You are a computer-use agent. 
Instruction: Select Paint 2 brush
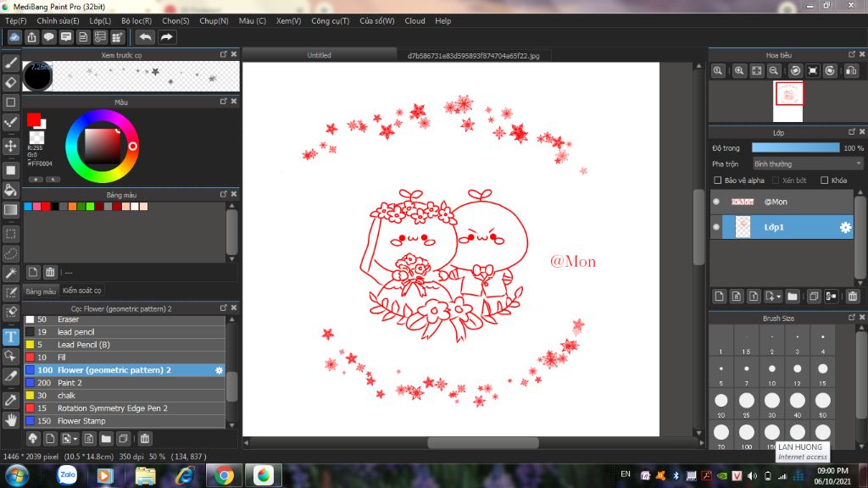pos(125,383)
